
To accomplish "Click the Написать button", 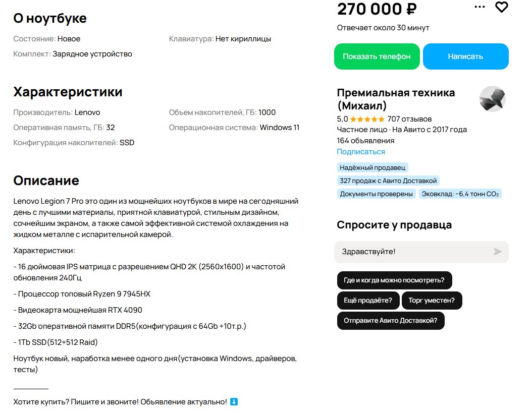I will pos(465,56).
